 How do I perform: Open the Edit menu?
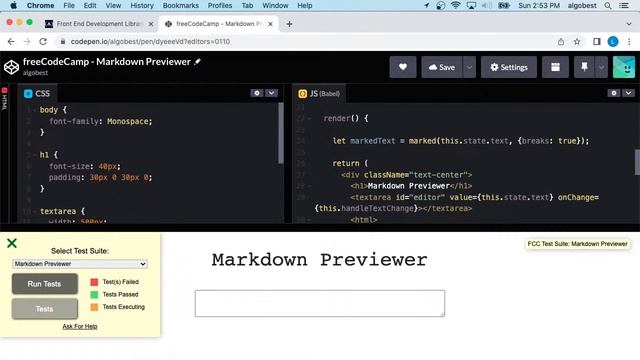click(90, 6)
